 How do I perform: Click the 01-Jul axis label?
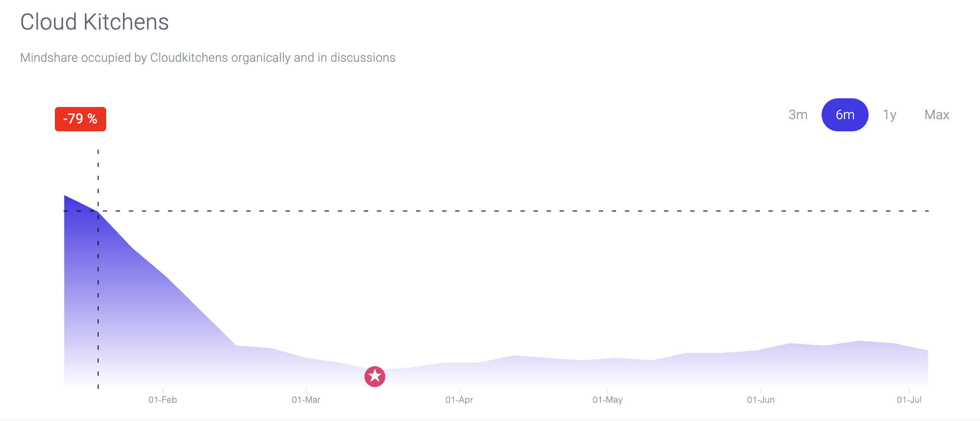(909, 400)
